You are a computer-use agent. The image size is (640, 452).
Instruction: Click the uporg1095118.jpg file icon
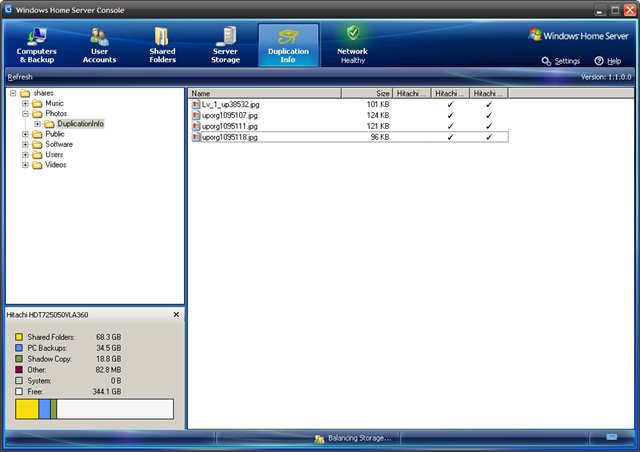(196, 137)
